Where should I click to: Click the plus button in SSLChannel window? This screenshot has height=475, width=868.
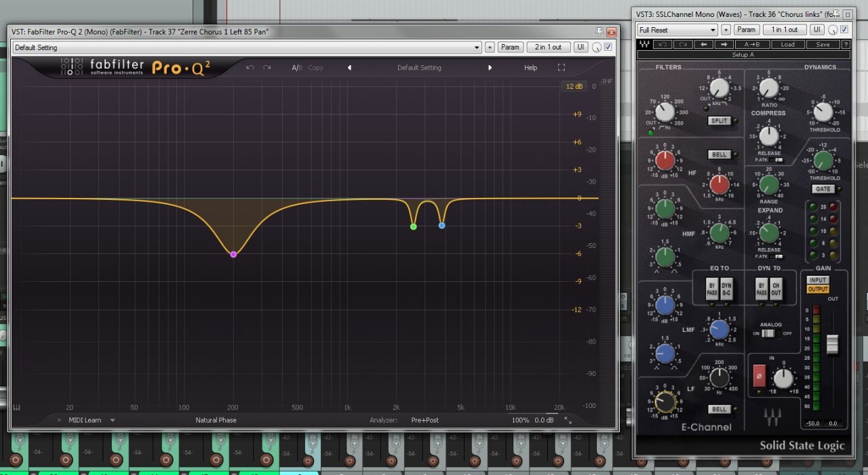click(x=726, y=30)
